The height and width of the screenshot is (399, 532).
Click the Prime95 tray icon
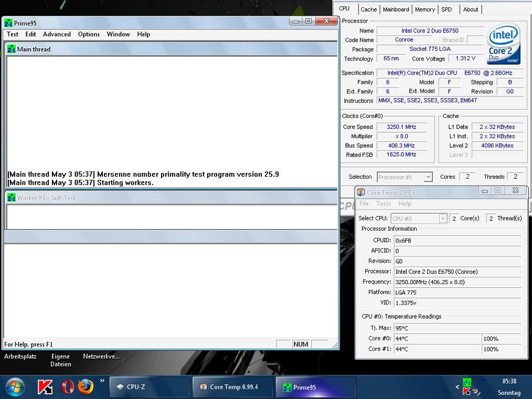click(467, 382)
